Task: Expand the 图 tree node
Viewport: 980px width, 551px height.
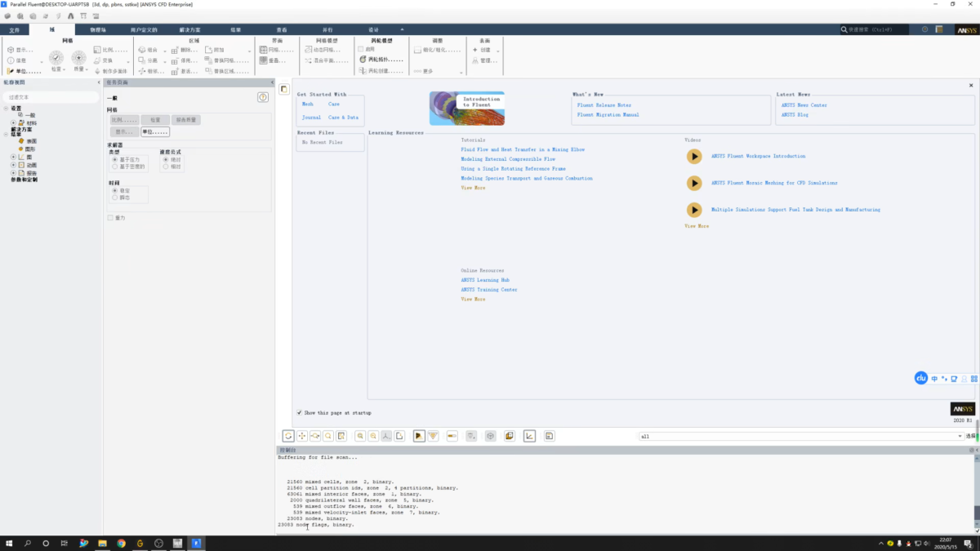Action: click(13, 157)
